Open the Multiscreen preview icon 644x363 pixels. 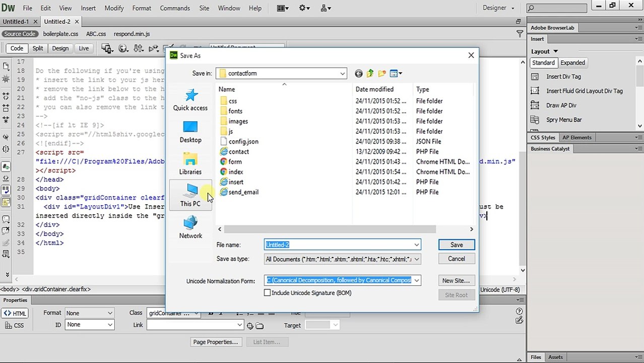pyautogui.click(x=106, y=48)
